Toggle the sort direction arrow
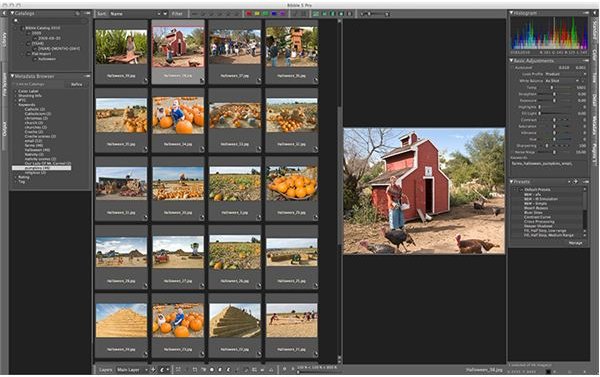The height and width of the screenshot is (377, 600). tap(165, 14)
